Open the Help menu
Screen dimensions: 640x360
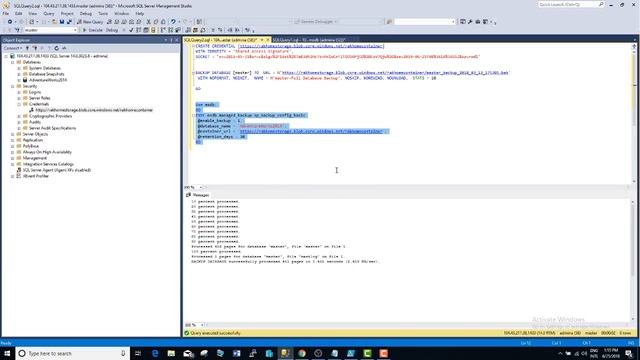tap(140, 13)
